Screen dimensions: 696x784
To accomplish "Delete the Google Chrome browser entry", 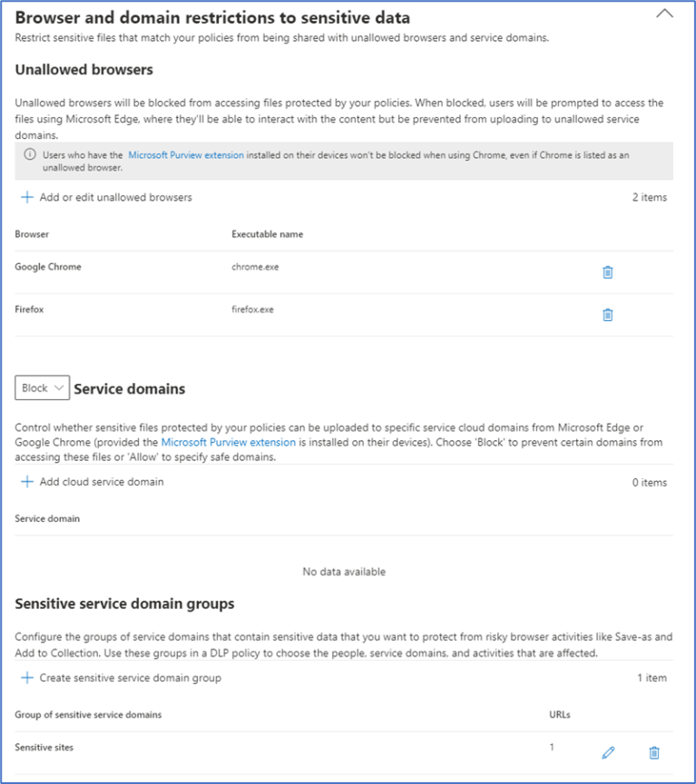I will pos(608,271).
